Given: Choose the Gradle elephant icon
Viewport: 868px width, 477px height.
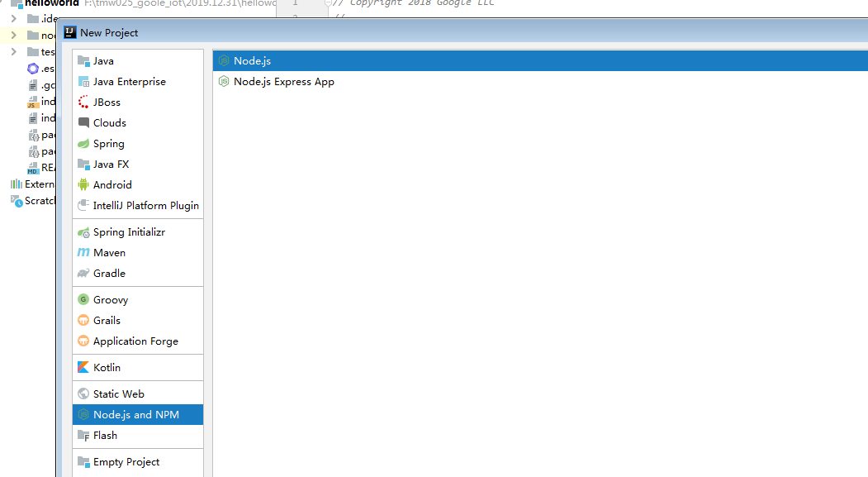Looking at the screenshot, I should point(83,273).
